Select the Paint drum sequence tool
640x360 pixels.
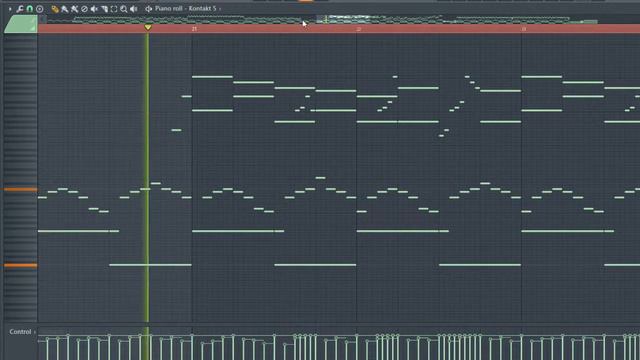pyautogui.click(x=74, y=9)
